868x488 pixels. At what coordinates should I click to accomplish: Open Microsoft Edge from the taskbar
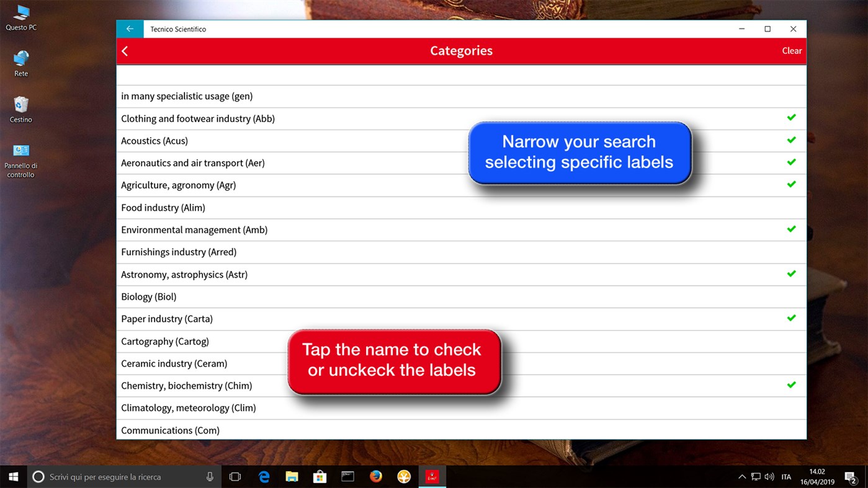pyautogui.click(x=264, y=476)
